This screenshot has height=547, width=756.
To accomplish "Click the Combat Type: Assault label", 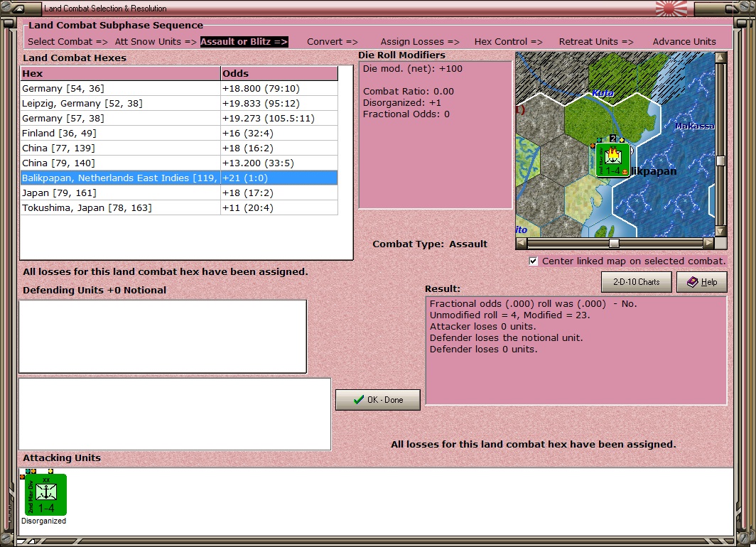I will click(x=430, y=244).
